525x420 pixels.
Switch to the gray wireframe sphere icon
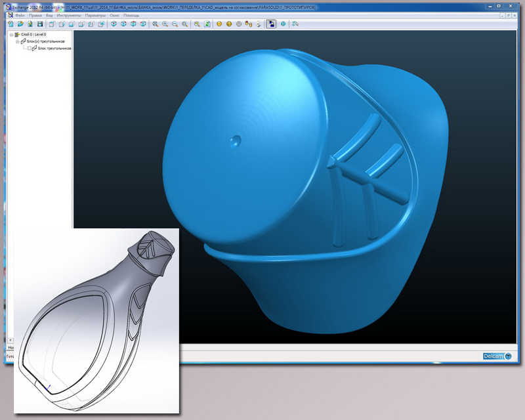click(239, 24)
